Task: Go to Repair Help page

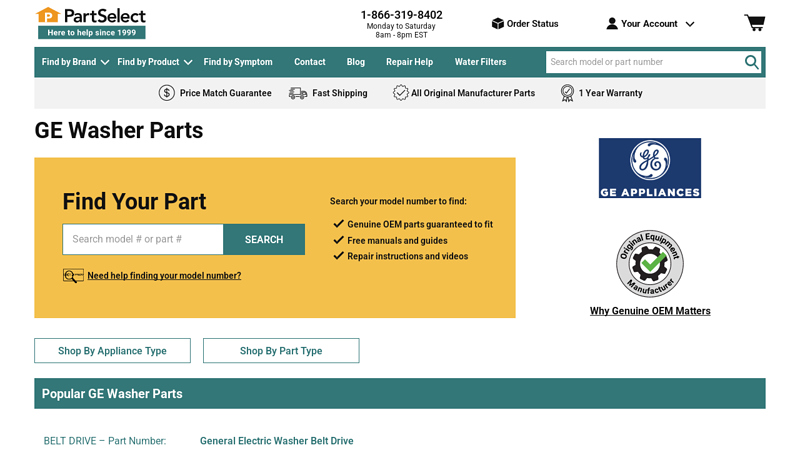Action: click(409, 62)
